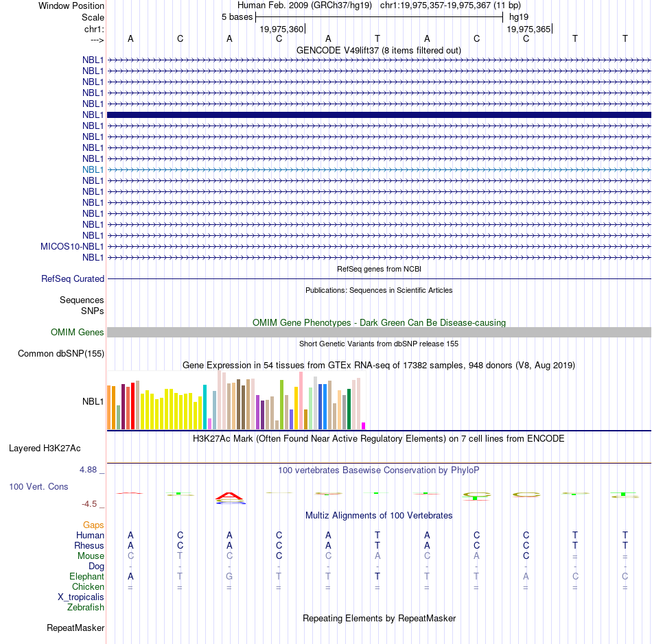Click the cyan bar in GTEx chart
The image size is (652, 644).
[x=205, y=407]
